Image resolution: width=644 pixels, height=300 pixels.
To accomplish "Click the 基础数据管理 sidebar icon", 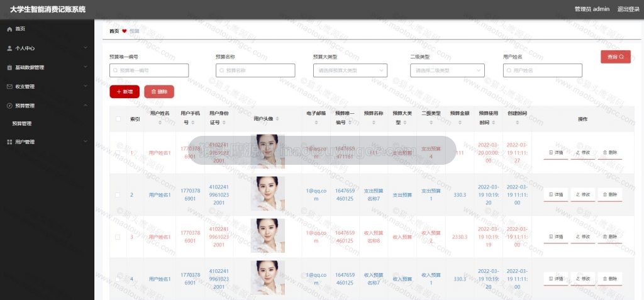I will pos(10,67).
